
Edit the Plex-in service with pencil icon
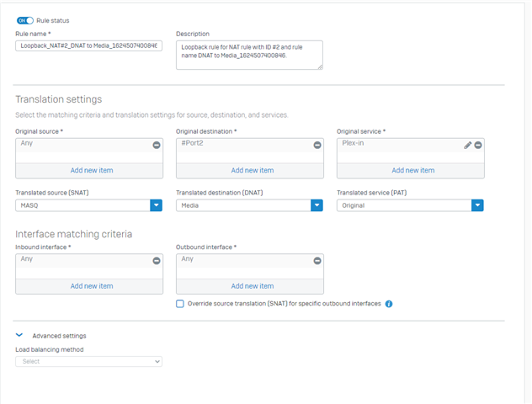(x=468, y=145)
